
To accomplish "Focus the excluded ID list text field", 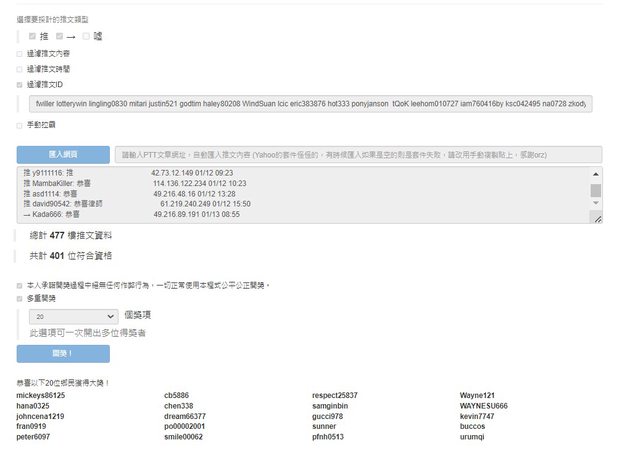I will tap(308, 104).
